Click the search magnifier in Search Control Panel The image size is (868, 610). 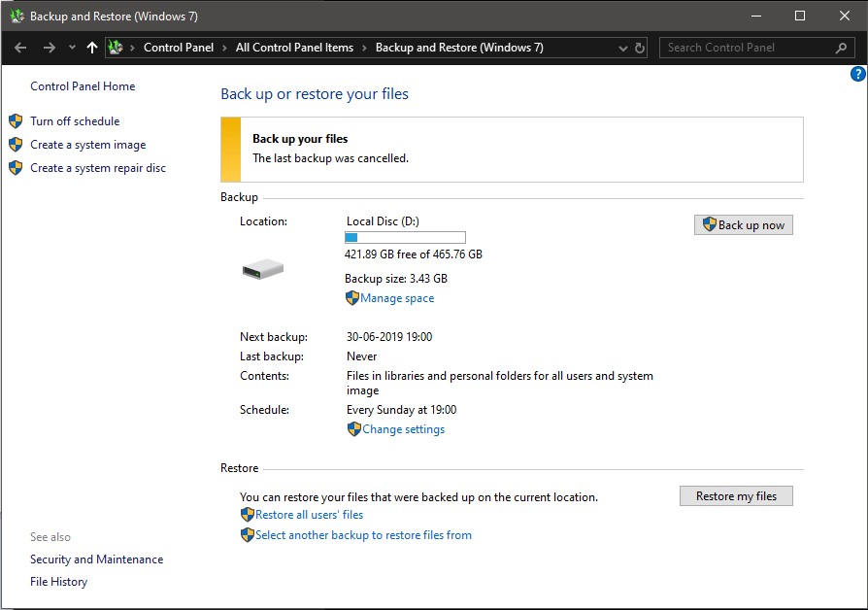tap(841, 47)
